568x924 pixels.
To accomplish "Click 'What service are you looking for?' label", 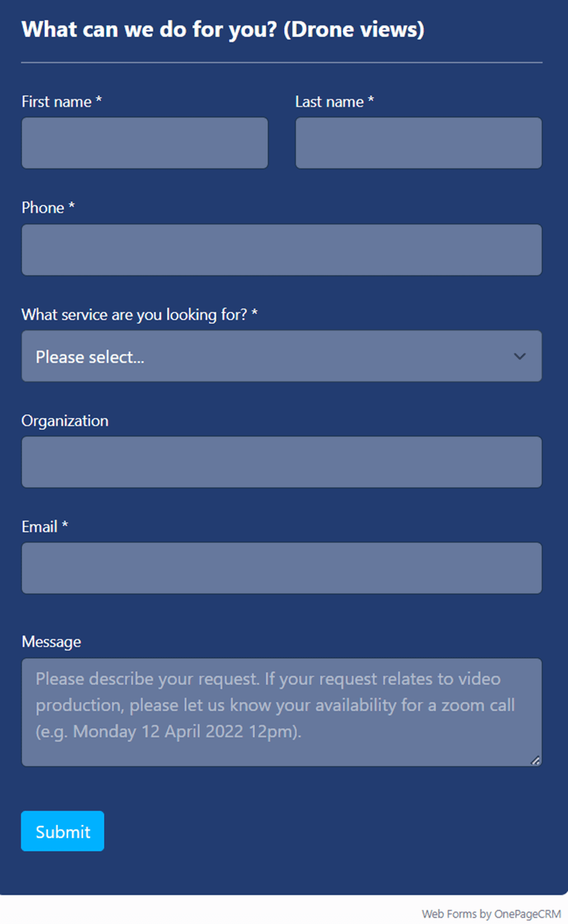I will click(x=139, y=315).
